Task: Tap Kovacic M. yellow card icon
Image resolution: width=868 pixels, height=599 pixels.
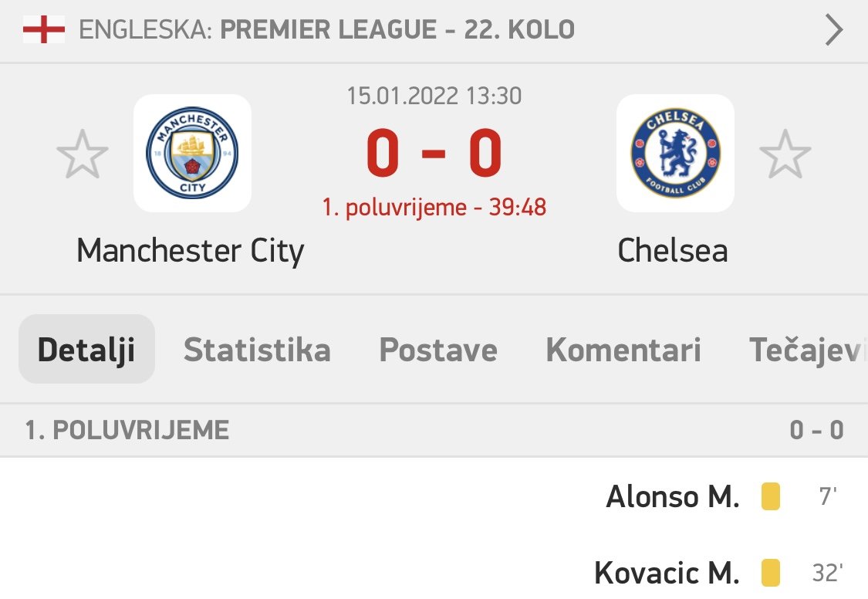Action: pos(770,573)
